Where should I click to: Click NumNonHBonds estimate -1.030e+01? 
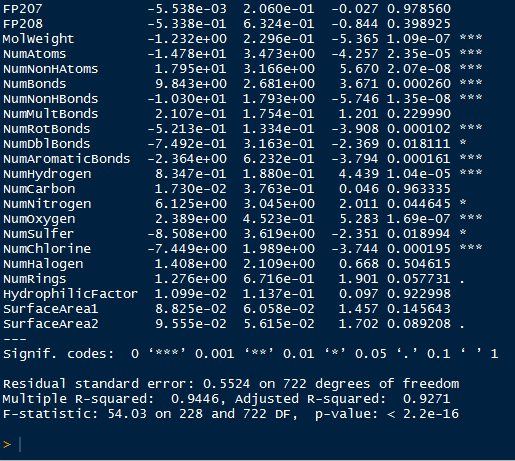[x=187, y=99]
